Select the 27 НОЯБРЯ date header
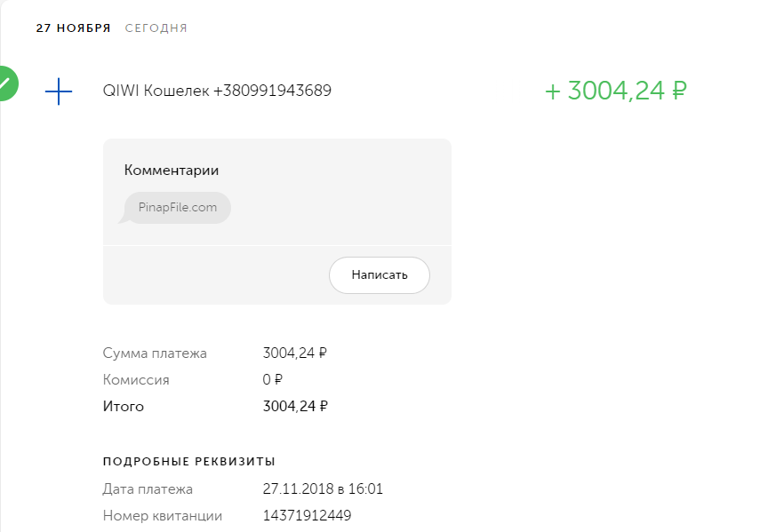768x532 pixels. [x=73, y=28]
